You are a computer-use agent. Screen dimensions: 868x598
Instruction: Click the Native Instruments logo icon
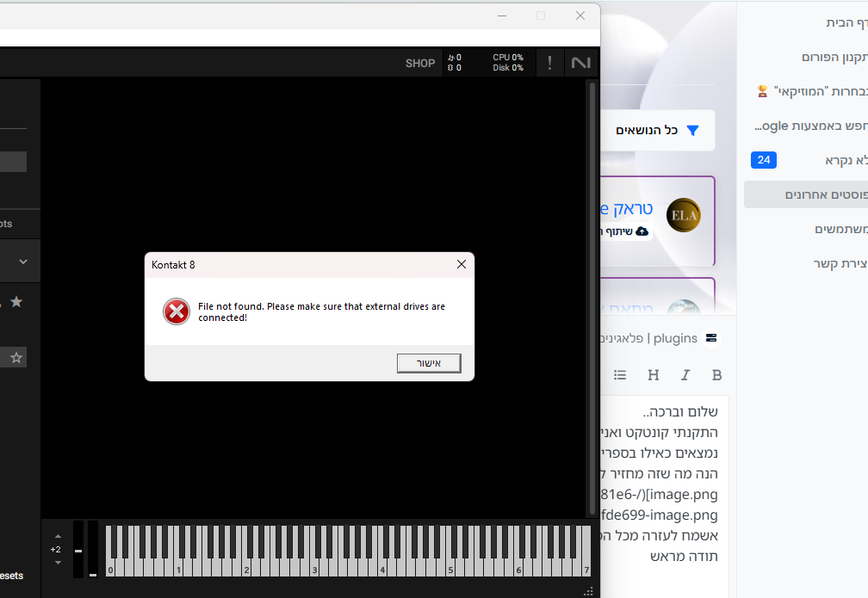click(x=580, y=63)
